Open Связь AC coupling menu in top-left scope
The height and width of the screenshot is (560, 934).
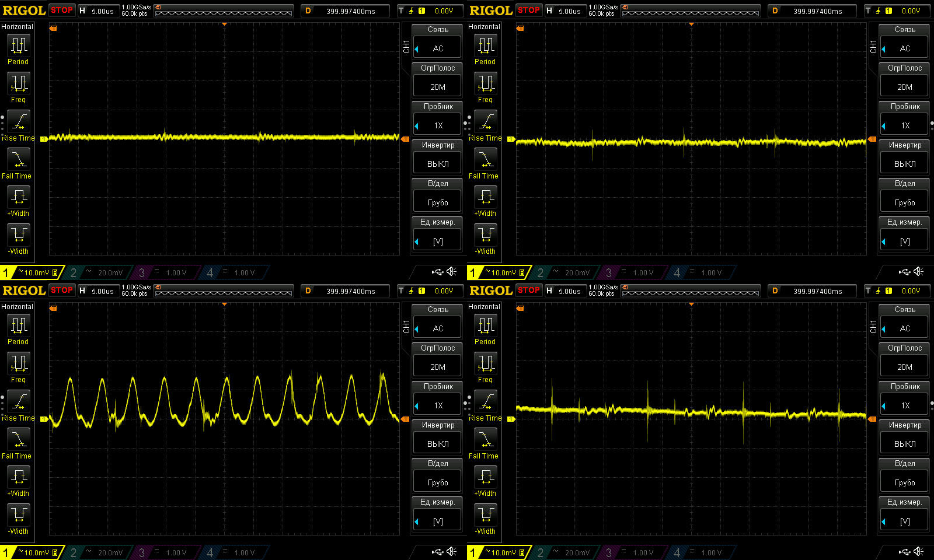(438, 48)
